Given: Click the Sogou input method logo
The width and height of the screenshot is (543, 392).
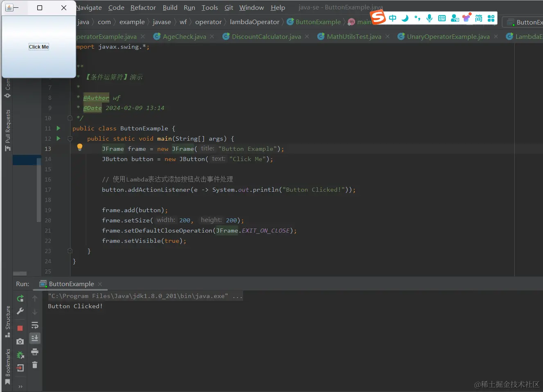Looking at the screenshot, I should (378, 17).
